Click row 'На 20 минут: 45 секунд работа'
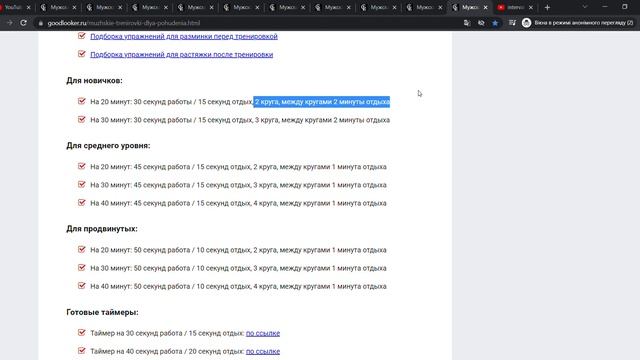The image size is (640, 360). coord(238,167)
